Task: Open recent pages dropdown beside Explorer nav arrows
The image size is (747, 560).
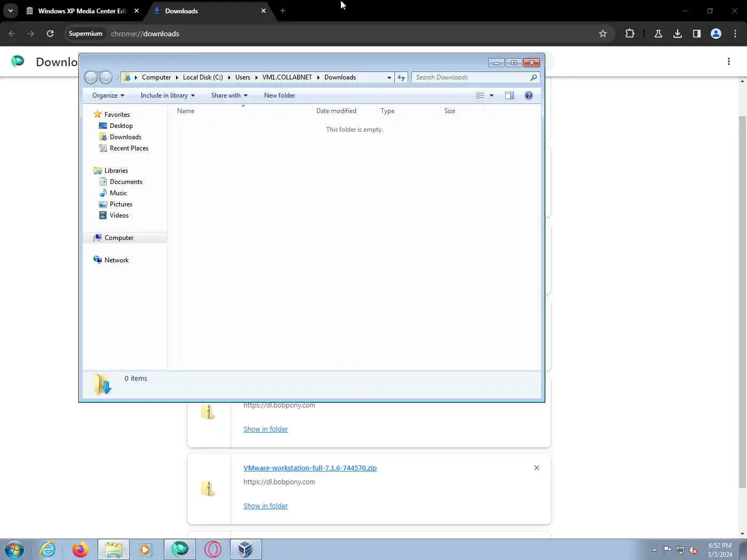Action: tap(116, 78)
